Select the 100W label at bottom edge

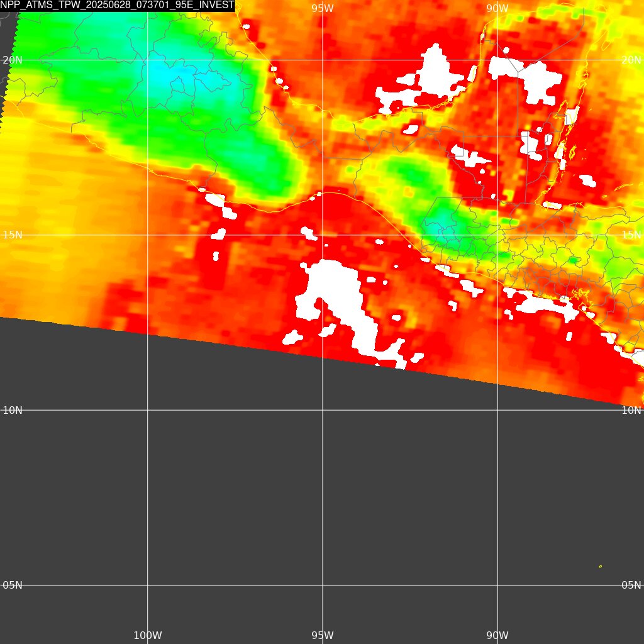pos(148,635)
